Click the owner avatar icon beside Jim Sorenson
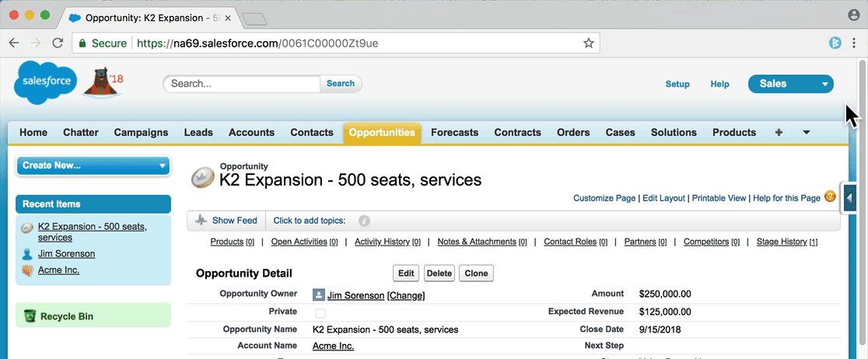 tap(318, 295)
